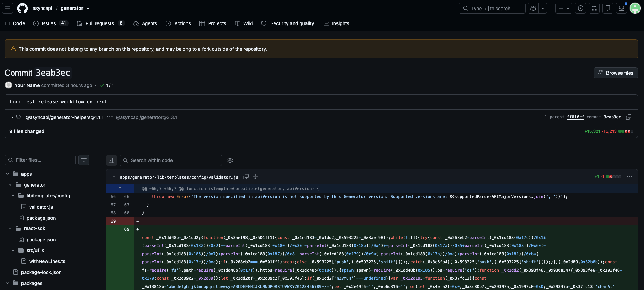Open Security and quality tab
Screen dimensions: 644x290
coord(288,23)
